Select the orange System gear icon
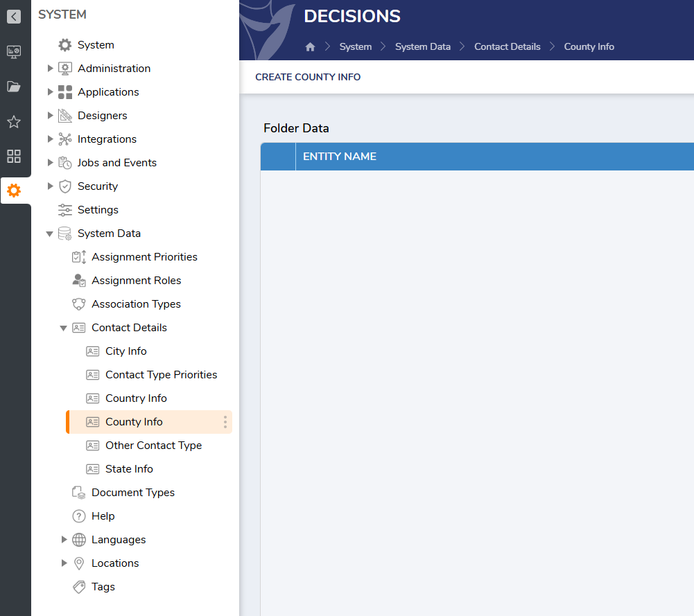The width and height of the screenshot is (694, 616). [x=14, y=191]
